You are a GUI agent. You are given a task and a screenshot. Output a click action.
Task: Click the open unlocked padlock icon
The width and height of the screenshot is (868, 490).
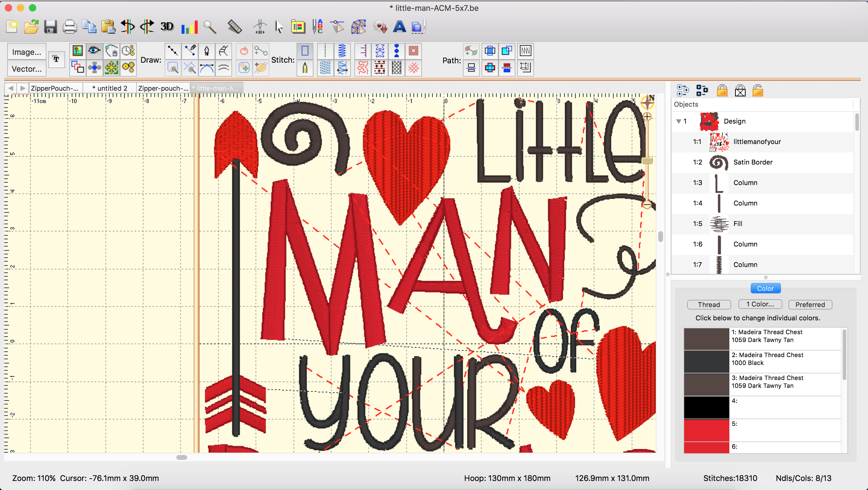pyautogui.click(x=757, y=91)
